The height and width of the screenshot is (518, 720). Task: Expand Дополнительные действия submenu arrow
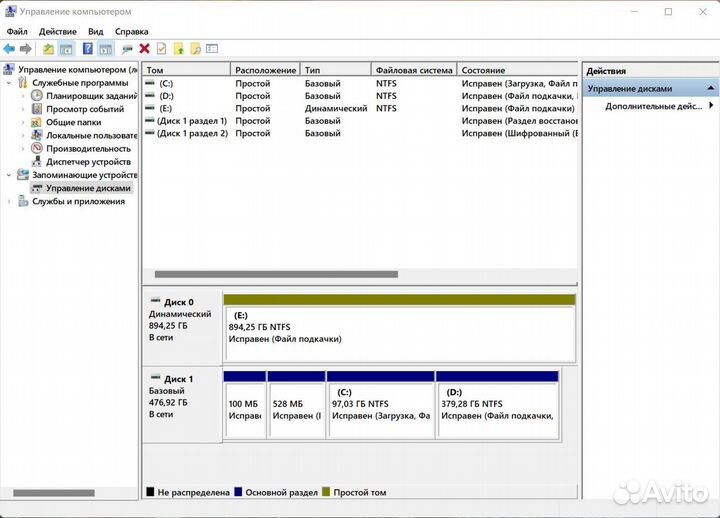(x=711, y=106)
